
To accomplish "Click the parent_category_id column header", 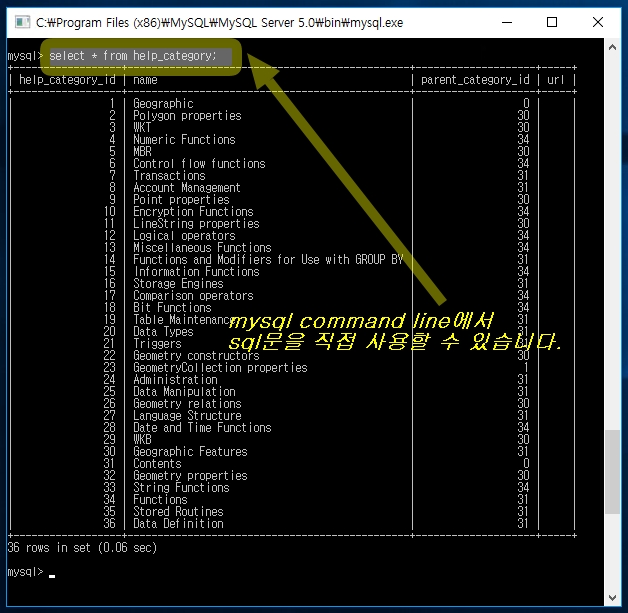I will point(475,80).
